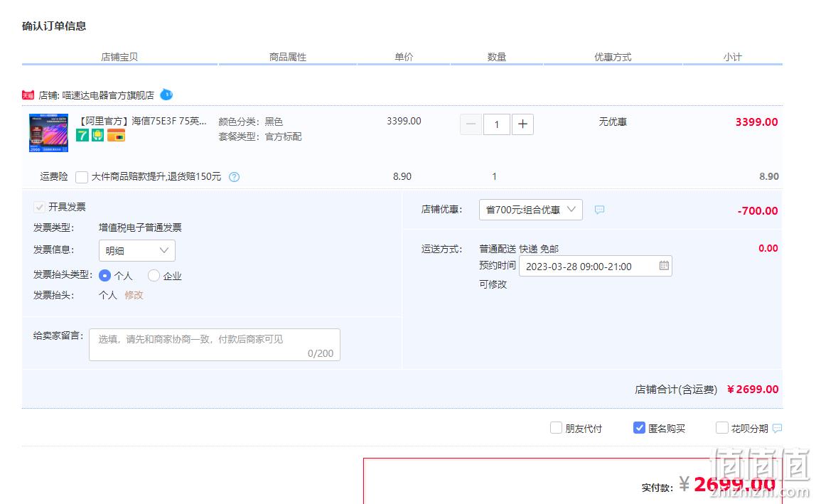Click the info bubble icon next to 花呗分期
Screen dimensions: 816x504
click(x=777, y=428)
